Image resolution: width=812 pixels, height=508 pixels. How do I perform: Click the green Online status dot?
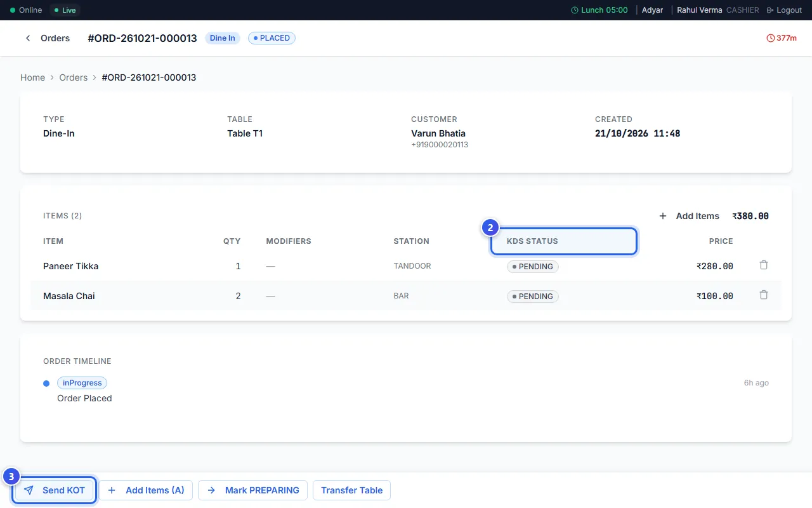point(13,10)
